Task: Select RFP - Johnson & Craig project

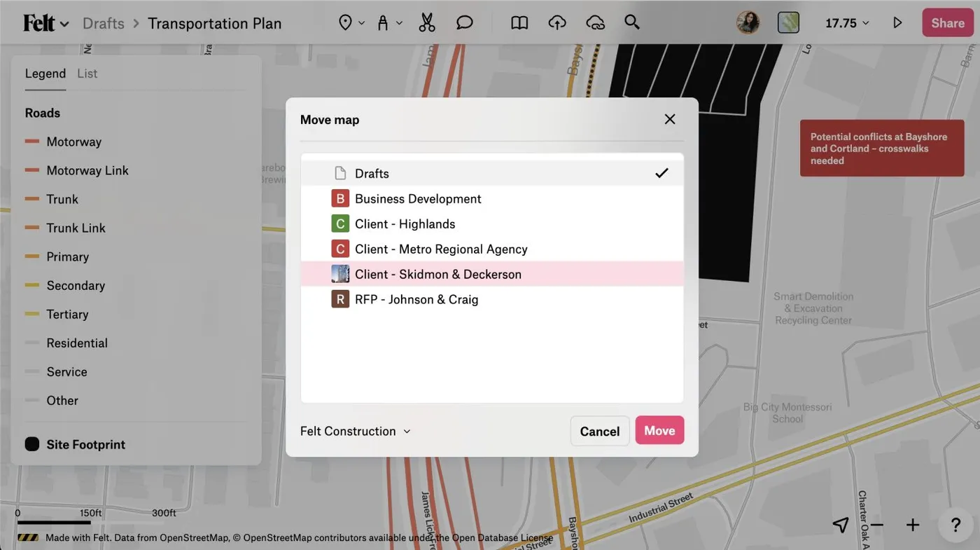Action: (492, 299)
